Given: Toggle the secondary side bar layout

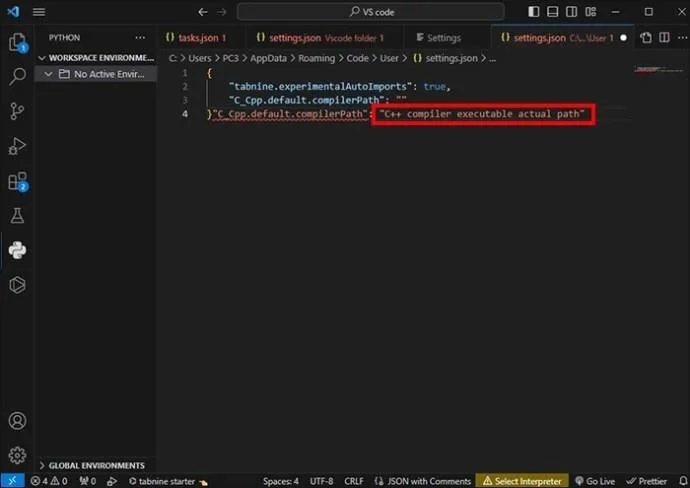Looking at the screenshot, I should click(x=571, y=11).
